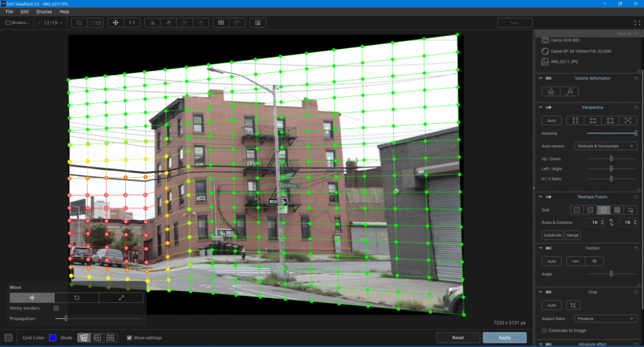Adjust the Up / Down slider
The width and height of the screenshot is (644, 347).
click(x=611, y=158)
